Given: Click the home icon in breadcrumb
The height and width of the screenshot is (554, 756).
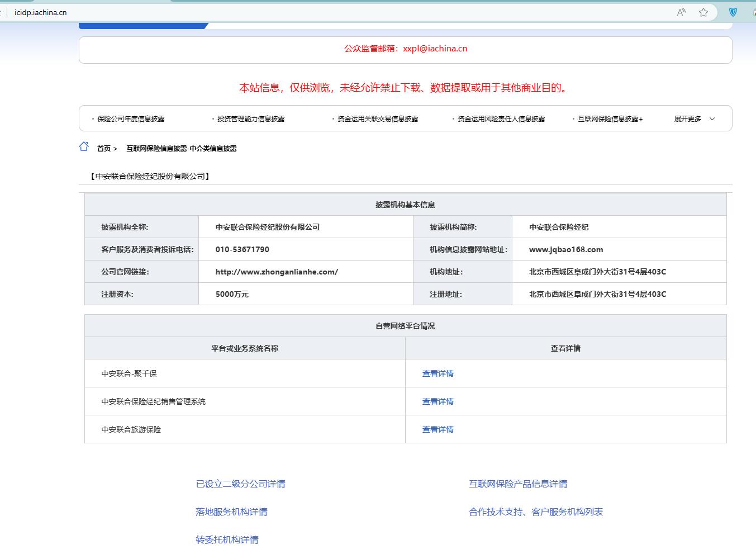Looking at the screenshot, I should point(84,147).
